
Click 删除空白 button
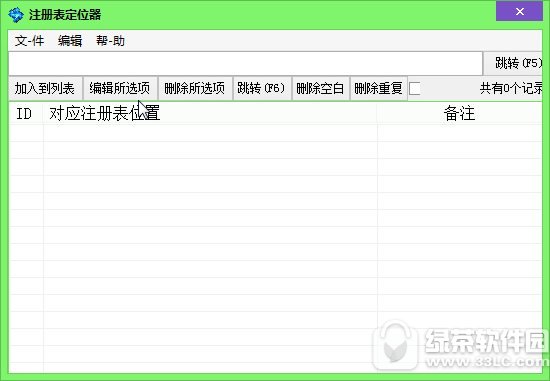[320, 88]
